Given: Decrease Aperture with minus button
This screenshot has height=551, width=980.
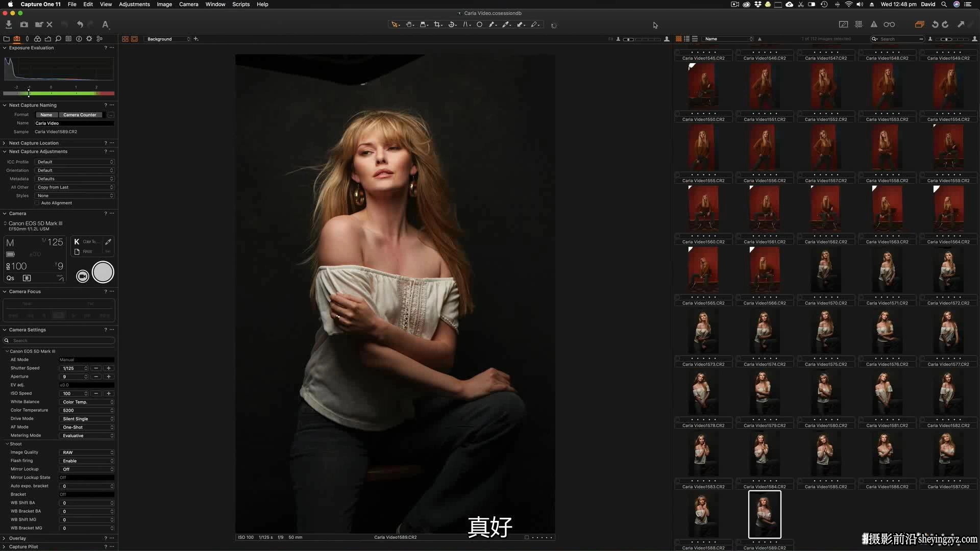Looking at the screenshot, I should point(96,377).
